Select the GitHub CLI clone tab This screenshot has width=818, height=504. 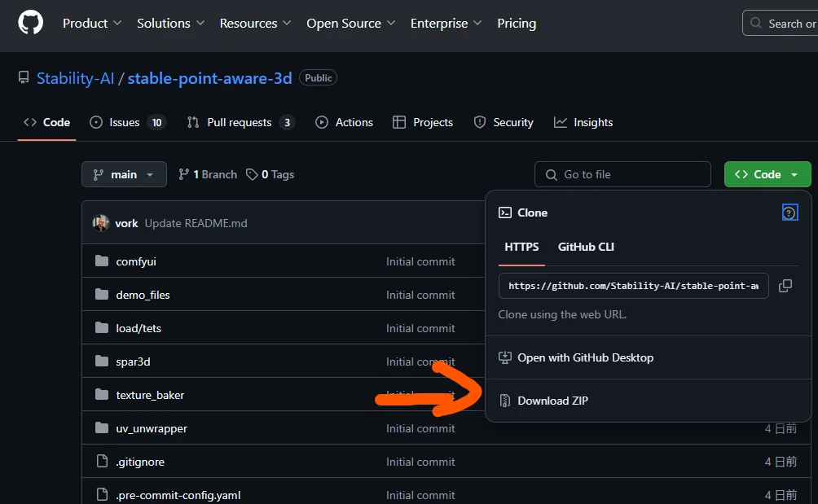pyautogui.click(x=586, y=247)
